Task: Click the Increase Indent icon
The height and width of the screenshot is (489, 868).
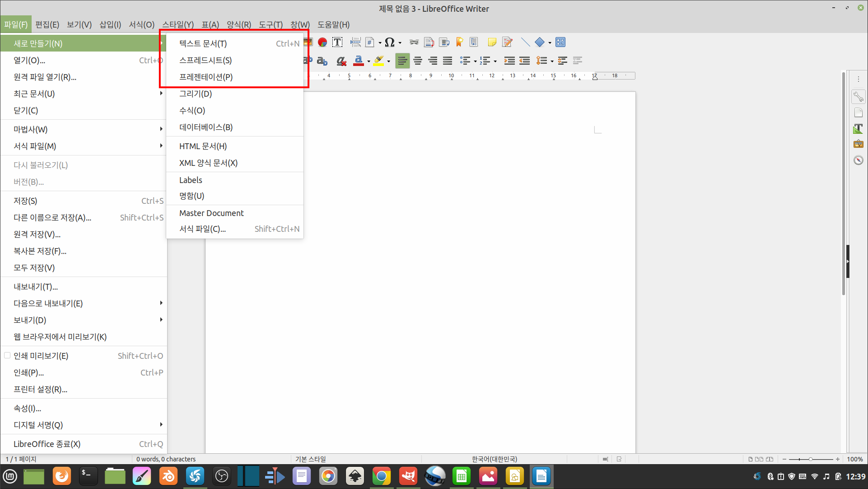Action: point(509,61)
